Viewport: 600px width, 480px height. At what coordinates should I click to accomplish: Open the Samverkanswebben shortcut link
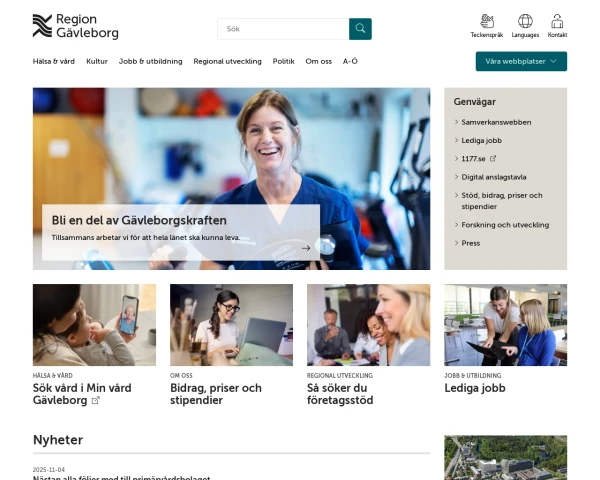coord(496,122)
